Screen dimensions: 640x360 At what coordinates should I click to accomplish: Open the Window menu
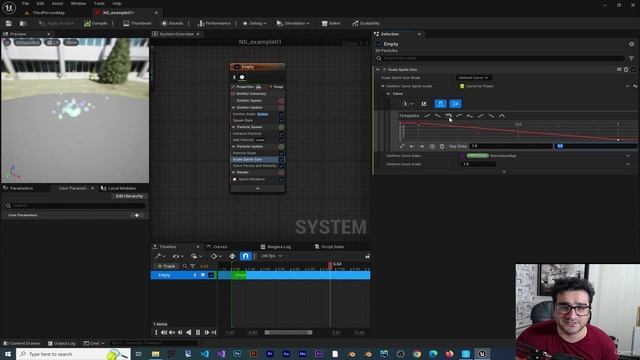click(78, 3)
